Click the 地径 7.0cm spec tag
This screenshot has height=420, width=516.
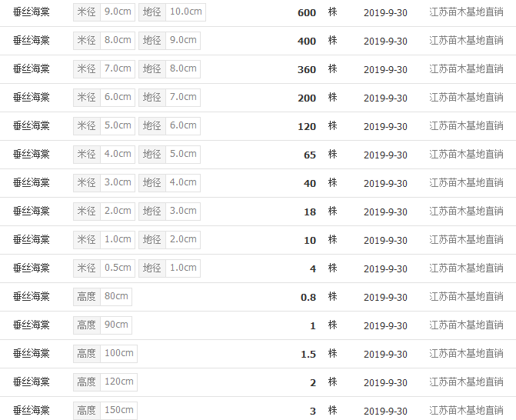pyautogui.click(x=169, y=98)
